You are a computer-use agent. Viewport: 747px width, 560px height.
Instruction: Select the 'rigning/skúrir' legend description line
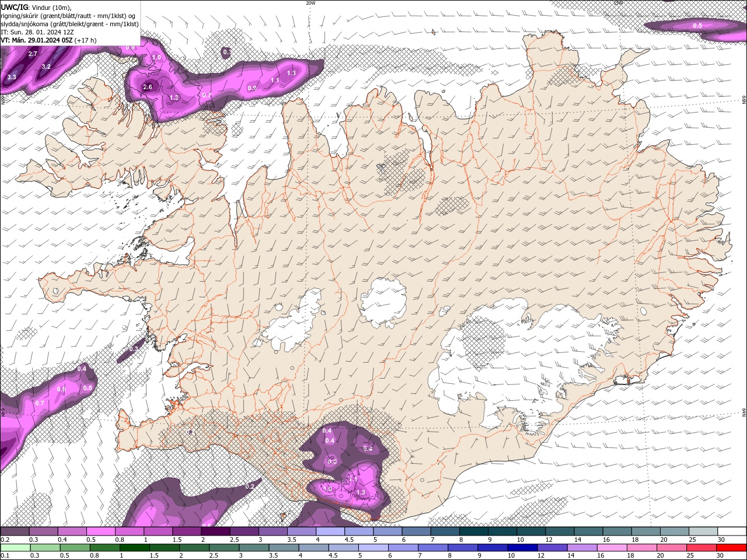coord(69,16)
